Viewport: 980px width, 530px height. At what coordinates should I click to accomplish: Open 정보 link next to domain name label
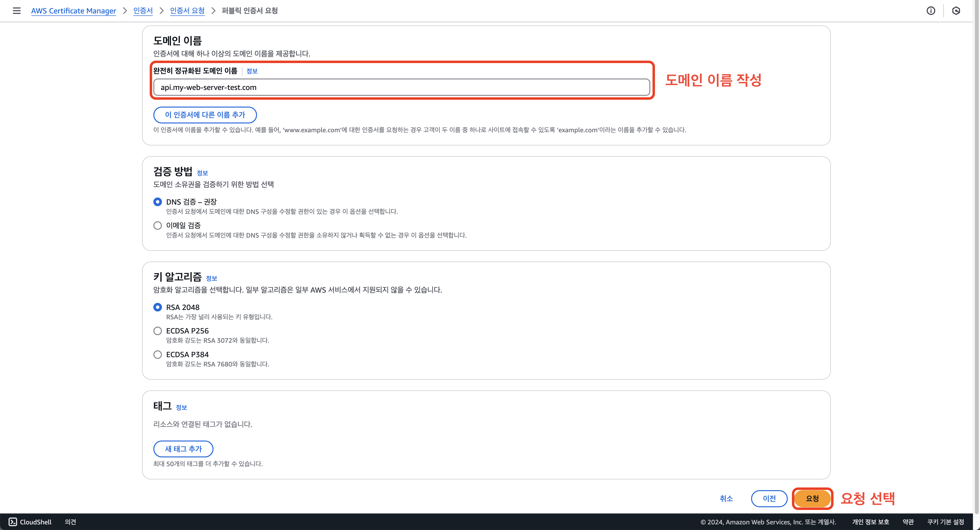click(x=252, y=71)
